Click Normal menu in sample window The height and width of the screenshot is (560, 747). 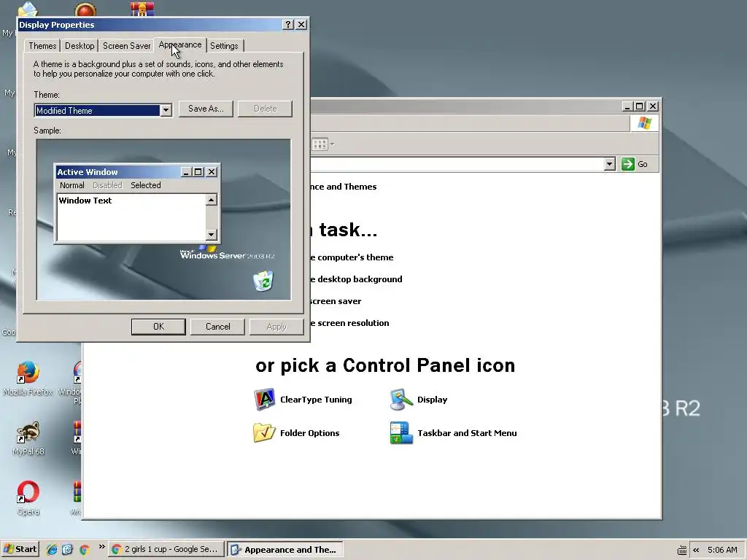72,185
